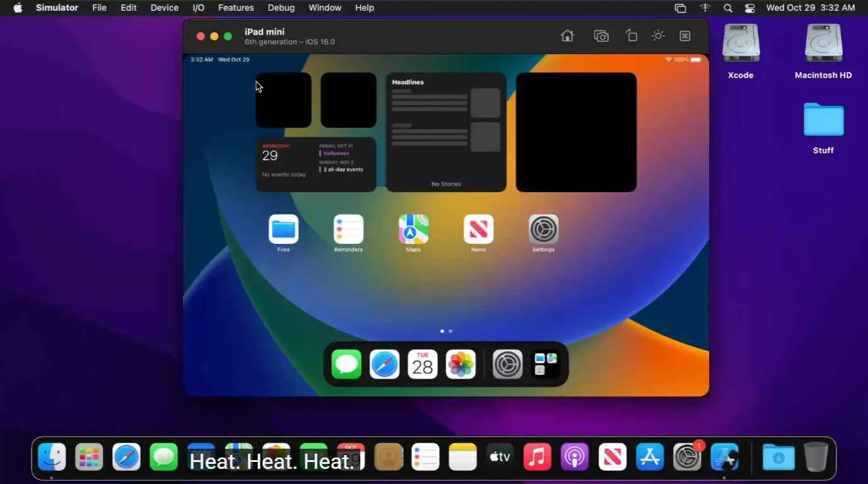The image size is (868, 484).
Task: Open Messages in the macOS Dock
Action: [x=163, y=457]
